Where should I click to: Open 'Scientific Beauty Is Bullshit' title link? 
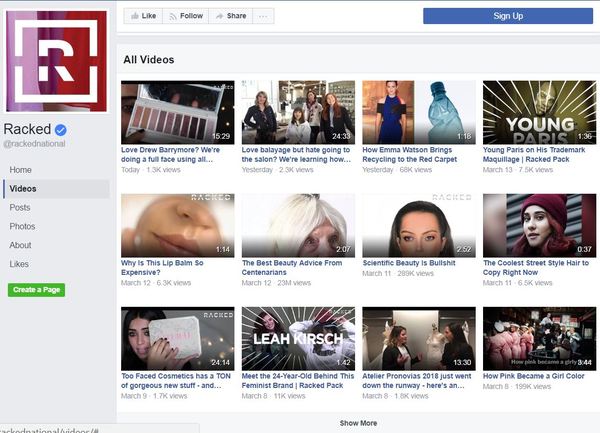tap(409, 263)
